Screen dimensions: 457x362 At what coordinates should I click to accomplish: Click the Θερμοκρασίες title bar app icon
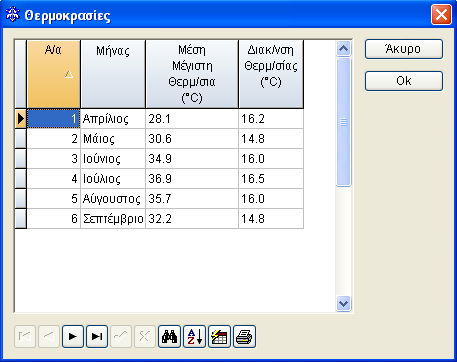[x=13, y=15]
